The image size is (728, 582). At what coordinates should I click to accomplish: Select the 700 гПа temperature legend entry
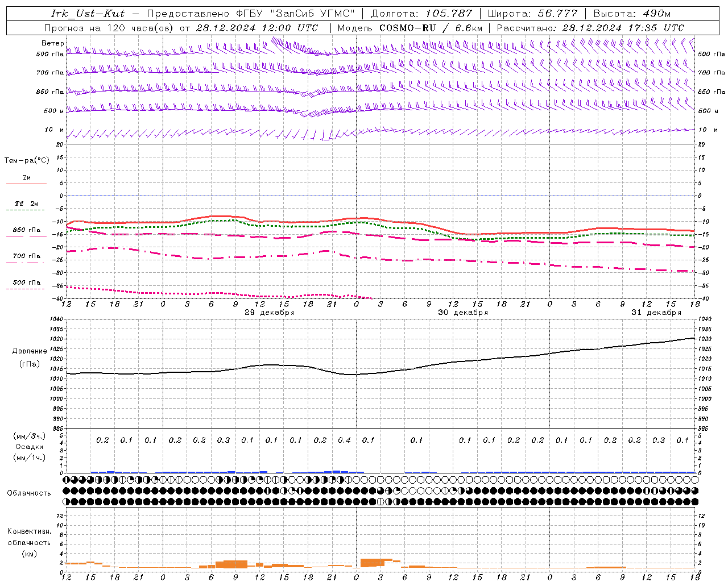(27, 256)
